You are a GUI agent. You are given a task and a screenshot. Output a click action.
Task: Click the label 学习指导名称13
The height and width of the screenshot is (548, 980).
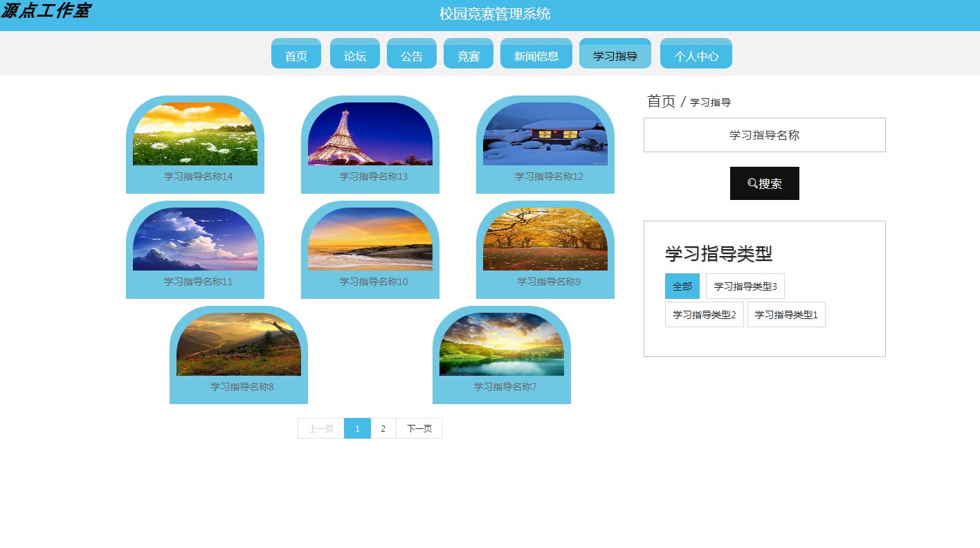click(374, 176)
